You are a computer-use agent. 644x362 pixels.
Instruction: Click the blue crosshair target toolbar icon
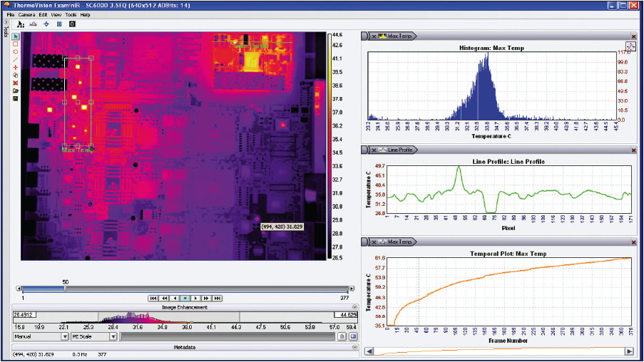[x=46, y=24]
